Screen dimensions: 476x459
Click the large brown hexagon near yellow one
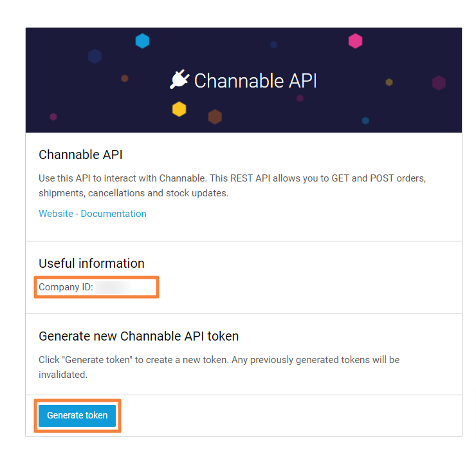pyautogui.click(x=215, y=117)
